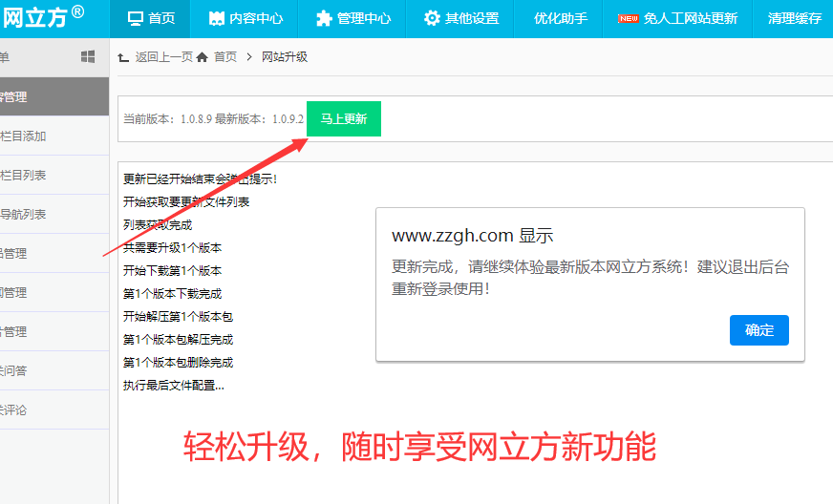Open the 其他设置 navigation menu
The image size is (833, 504).
(x=460, y=18)
